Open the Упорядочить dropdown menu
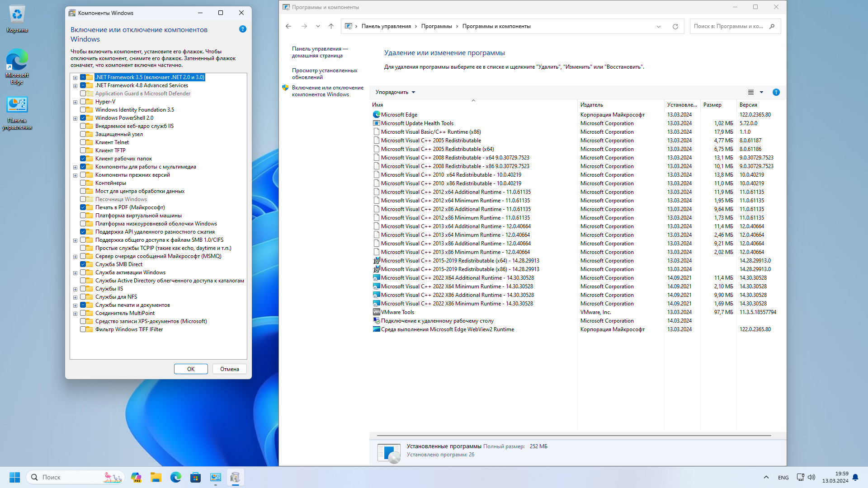 point(395,92)
